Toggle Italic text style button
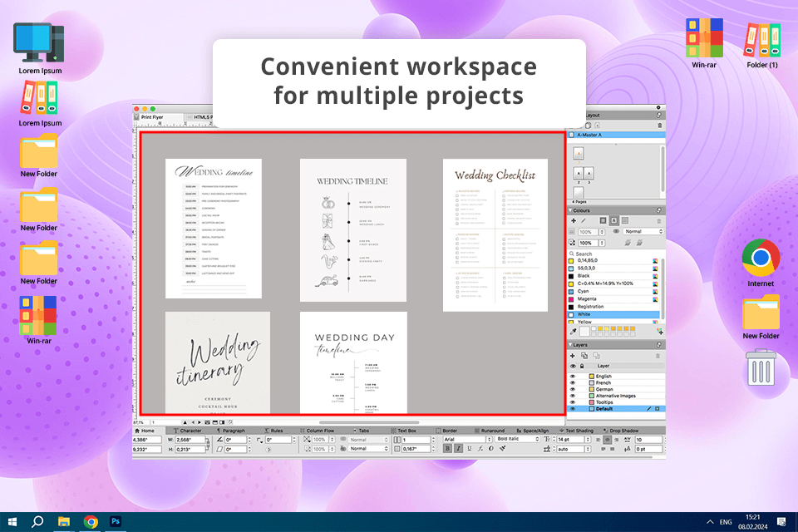 click(x=458, y=449)
